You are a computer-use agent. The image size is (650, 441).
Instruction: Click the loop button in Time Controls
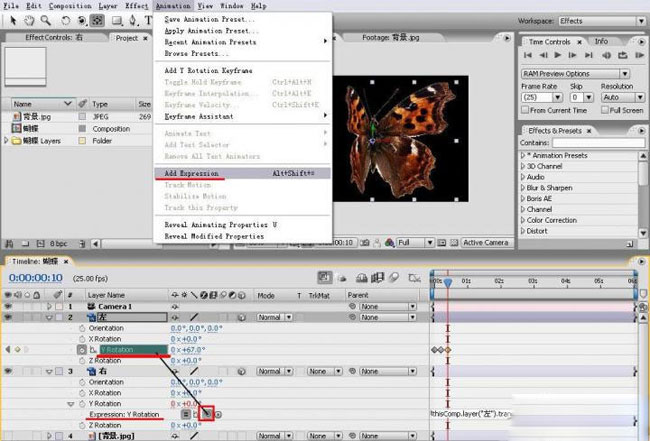coord(623,55)
